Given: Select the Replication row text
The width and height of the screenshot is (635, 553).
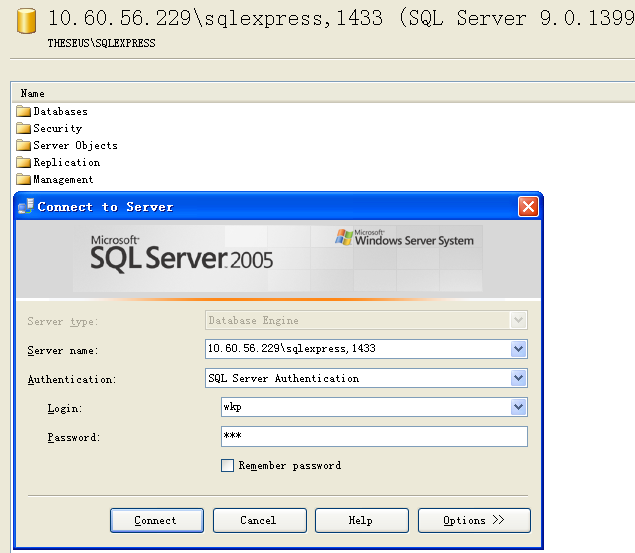Looking at the screenshot, I should pyautogui.click(x=67, y=162).
